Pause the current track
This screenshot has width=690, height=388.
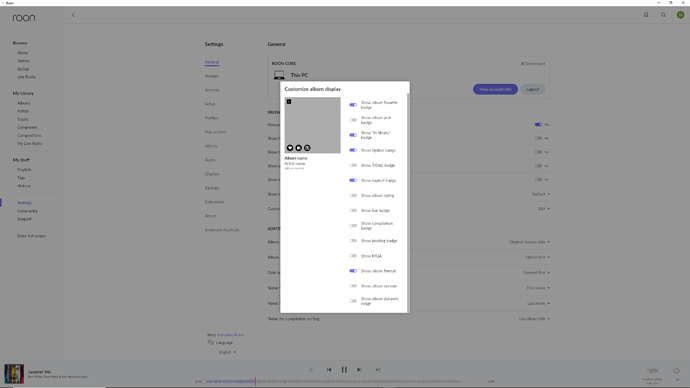coord(344,370)
